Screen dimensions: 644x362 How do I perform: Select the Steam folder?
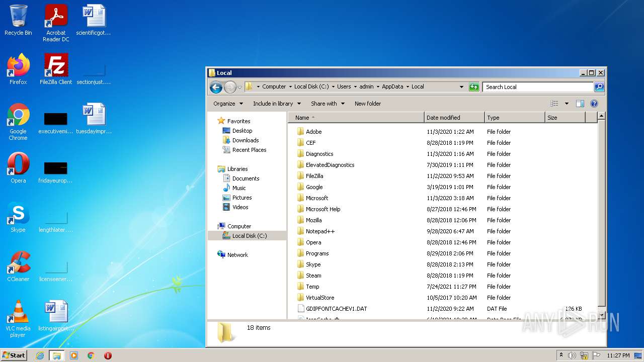click(309, 276)
